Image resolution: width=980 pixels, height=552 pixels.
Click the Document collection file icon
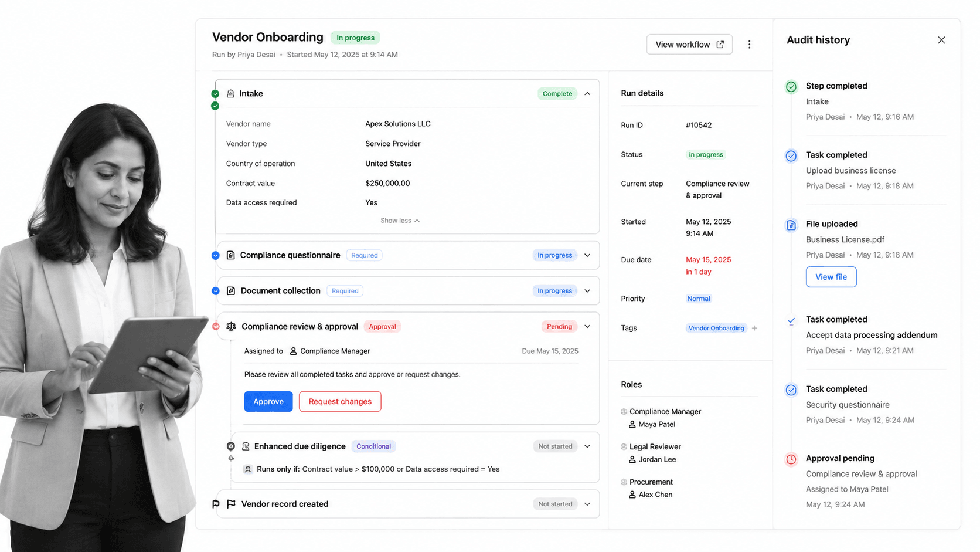pyautogui.click(x=230, y=291)
